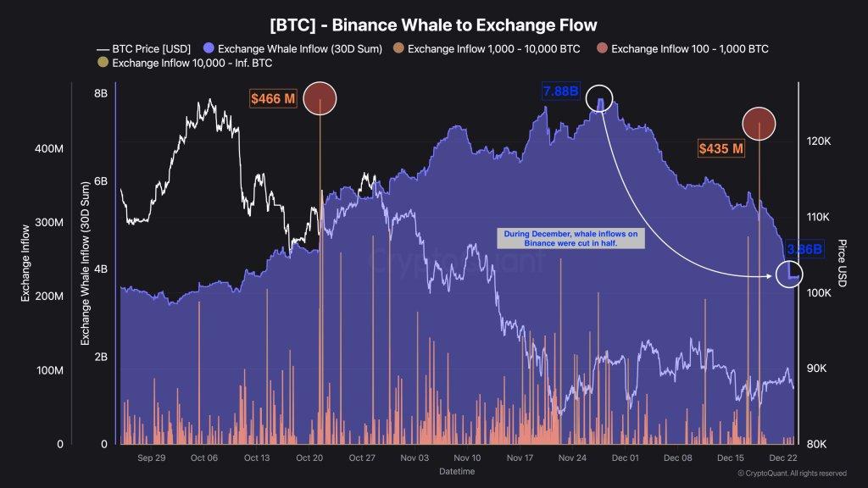
Task: Click the red circle marker above $435 M
Action: tap(759, 124)
